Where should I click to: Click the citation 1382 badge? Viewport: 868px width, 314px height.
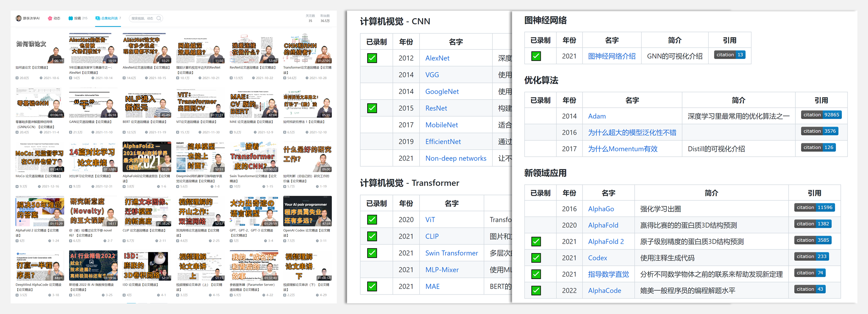point(813,224)
